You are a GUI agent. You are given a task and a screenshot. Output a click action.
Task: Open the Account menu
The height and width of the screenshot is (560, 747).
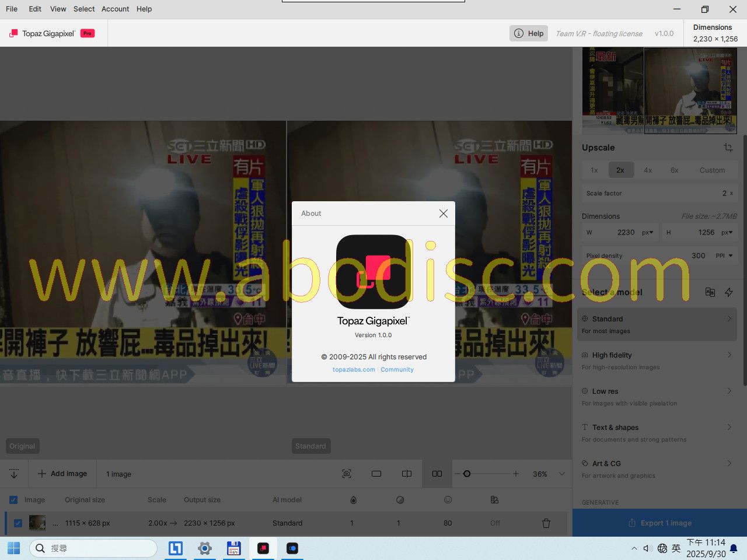115,9
